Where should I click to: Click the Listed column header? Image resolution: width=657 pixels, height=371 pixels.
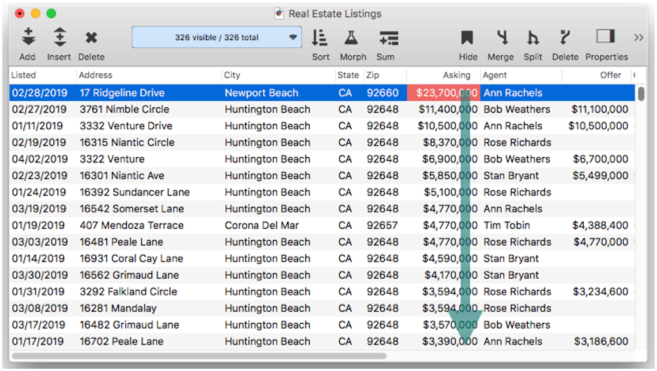pos(23,75)
